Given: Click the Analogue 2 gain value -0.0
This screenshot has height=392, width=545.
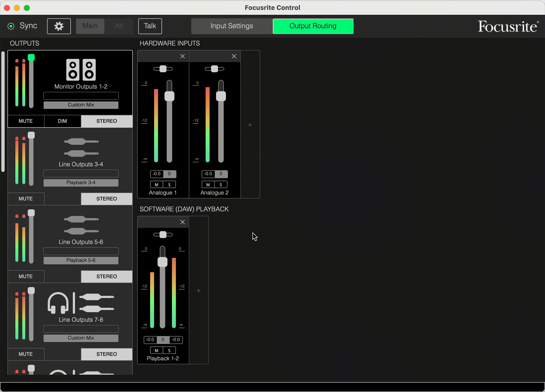Looking at the screenshot, I should pyautogui.click(x=208, y=174).
